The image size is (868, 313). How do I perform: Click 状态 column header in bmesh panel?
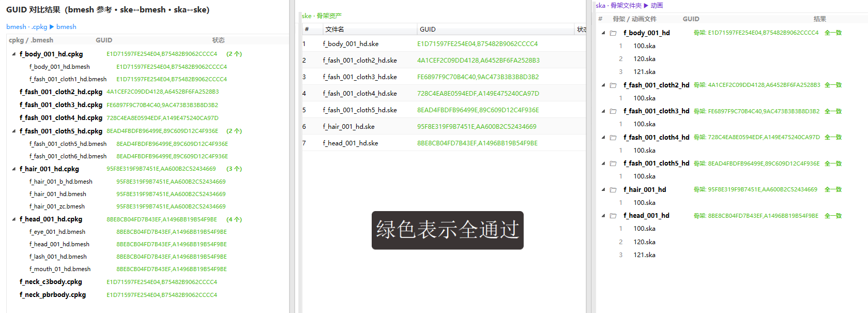[x=218, y=40]
